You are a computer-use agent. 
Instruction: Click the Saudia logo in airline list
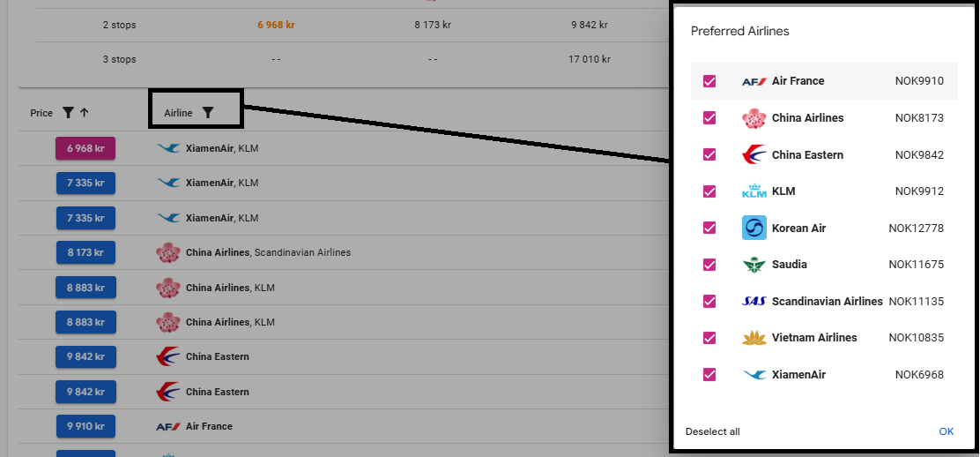(x=754, y=264)
